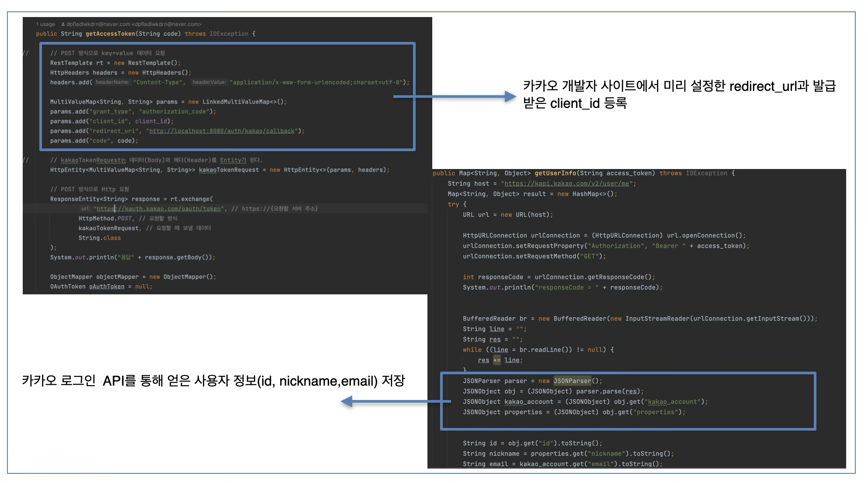Screen dimensions: 868x483
Task: Click the headers.add Content-Type line
Action: (230, 82)
